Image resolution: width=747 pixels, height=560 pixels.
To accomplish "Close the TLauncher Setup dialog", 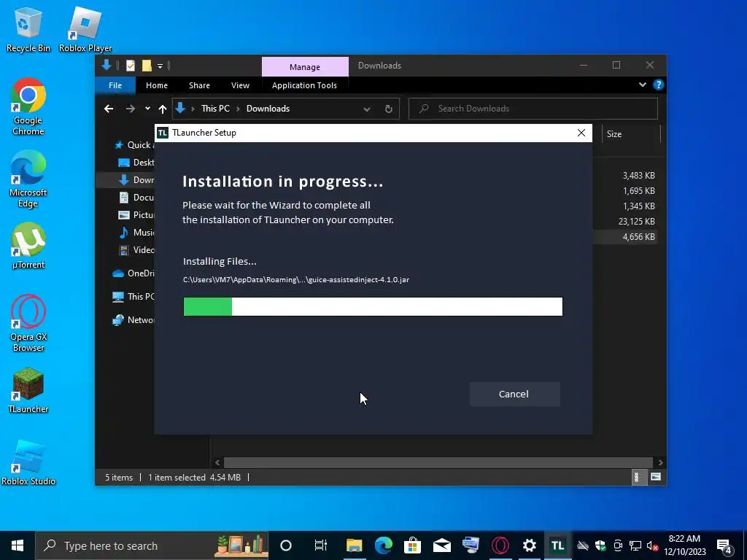I will 581,133.
